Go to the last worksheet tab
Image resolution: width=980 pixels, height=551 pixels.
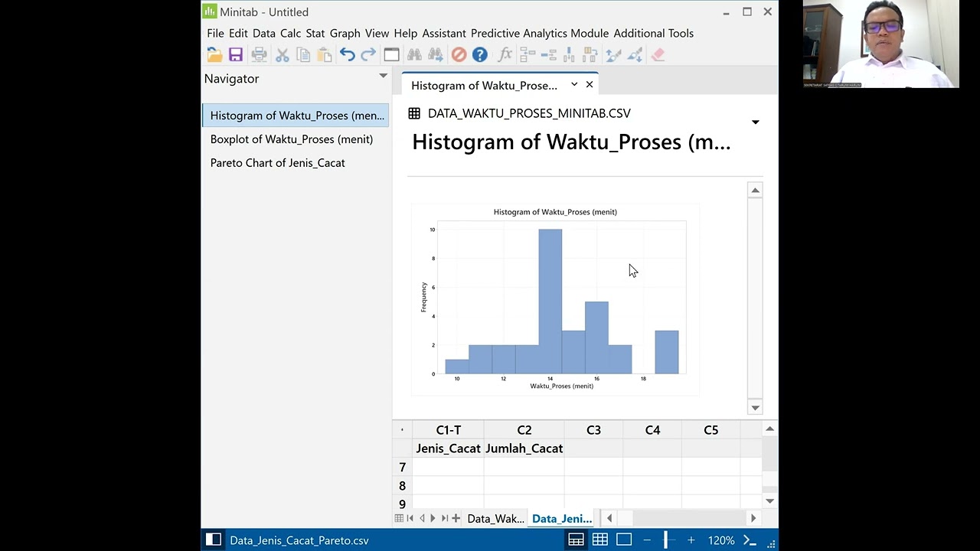pyautogui.click(x=445, y=519)
